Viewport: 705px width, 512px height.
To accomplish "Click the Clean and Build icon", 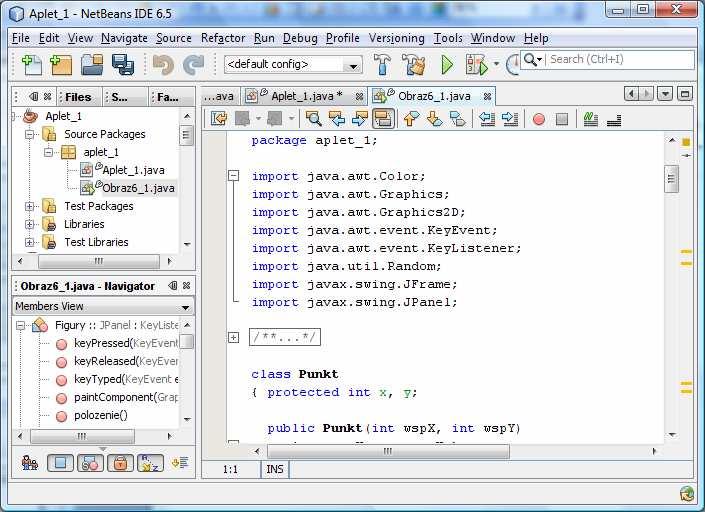I will point(413,64).
